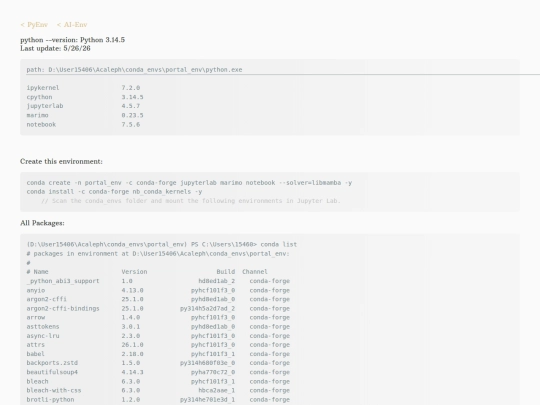Select the 'ipykernel' package row
This screenshot has height=405, width=540.
83,88
